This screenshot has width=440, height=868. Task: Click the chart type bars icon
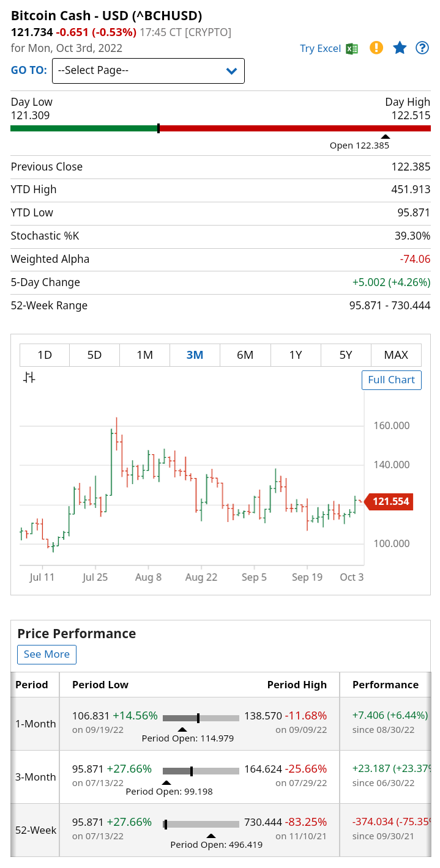[29, 378]
